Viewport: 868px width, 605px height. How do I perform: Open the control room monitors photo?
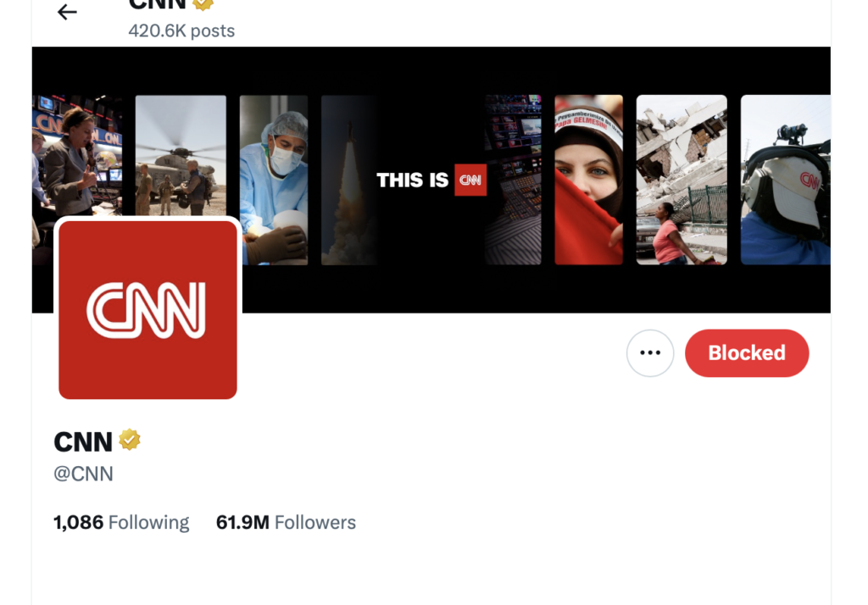pos(513,180)
